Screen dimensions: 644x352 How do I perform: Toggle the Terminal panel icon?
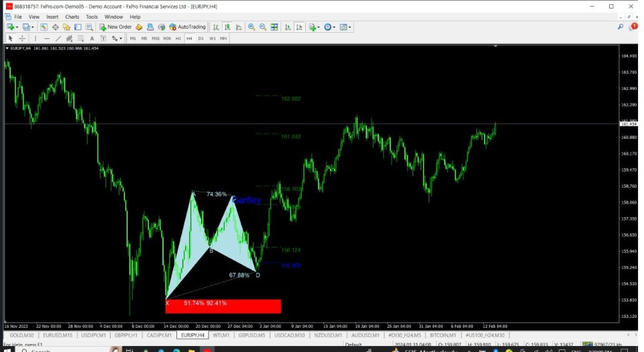click(78, 27)
